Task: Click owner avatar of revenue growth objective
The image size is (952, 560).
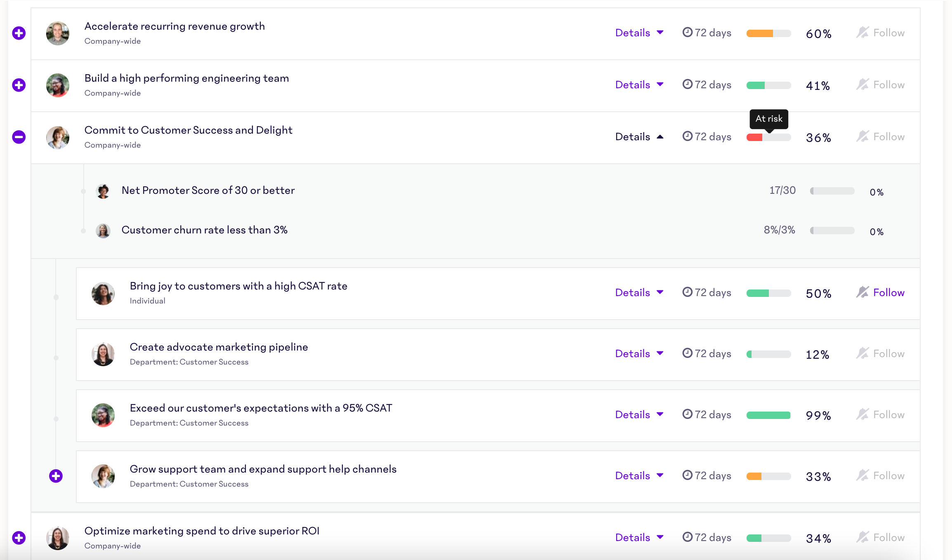Action: pyautogui.click(x=58, y=33)
